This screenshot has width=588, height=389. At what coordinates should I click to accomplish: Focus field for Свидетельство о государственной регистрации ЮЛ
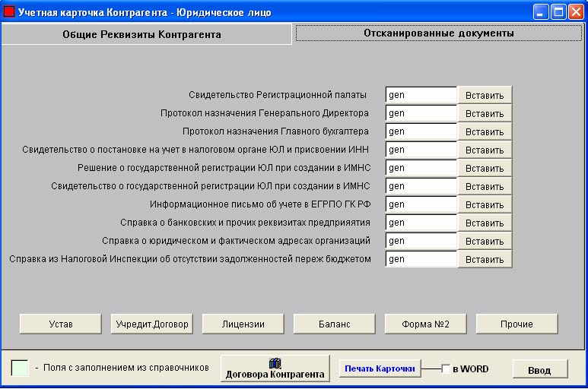(x=421, y=186)
